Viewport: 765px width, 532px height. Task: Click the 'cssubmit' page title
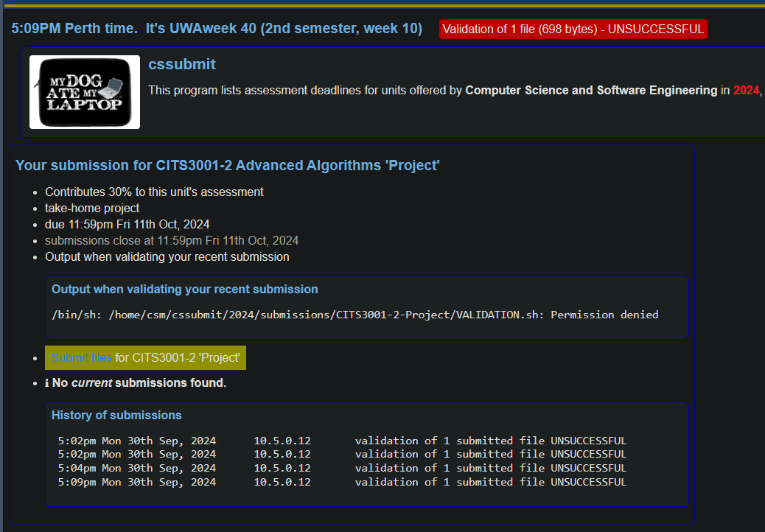point(181,65)
